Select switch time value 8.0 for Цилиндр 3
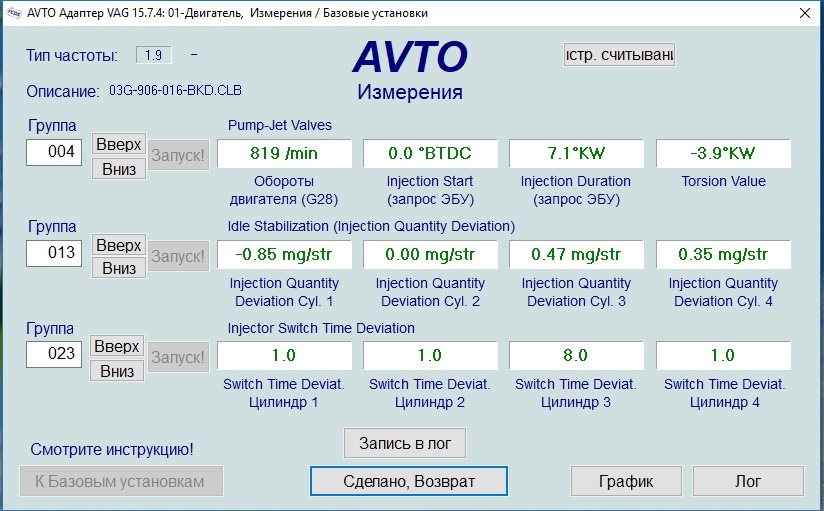824x511 pixels. click(576, 355)
